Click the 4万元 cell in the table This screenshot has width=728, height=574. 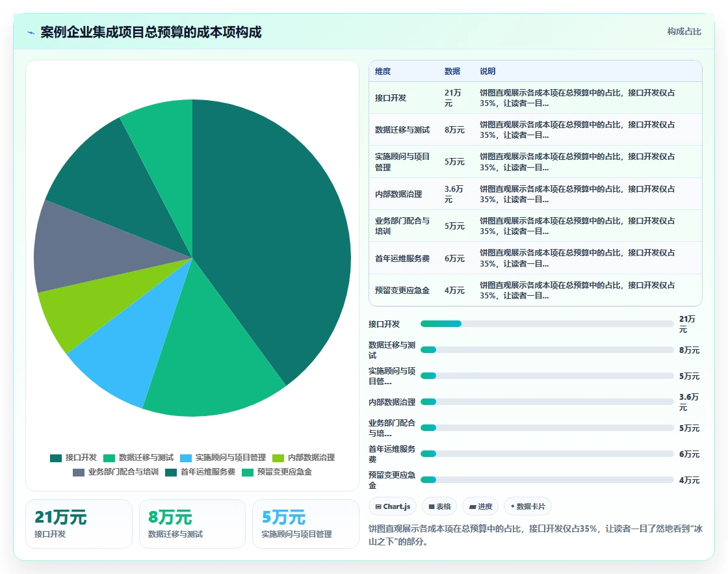pyautogui.click(x=454, y=291)
